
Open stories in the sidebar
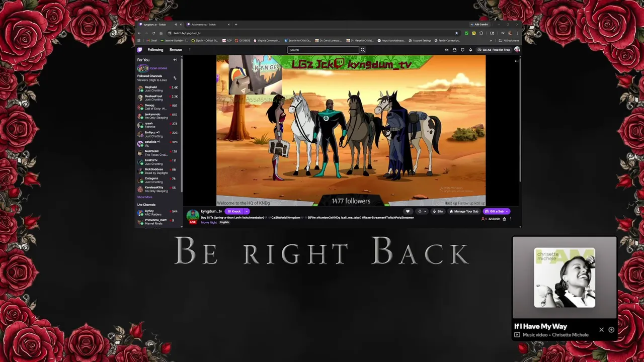[x=152, y=68]
